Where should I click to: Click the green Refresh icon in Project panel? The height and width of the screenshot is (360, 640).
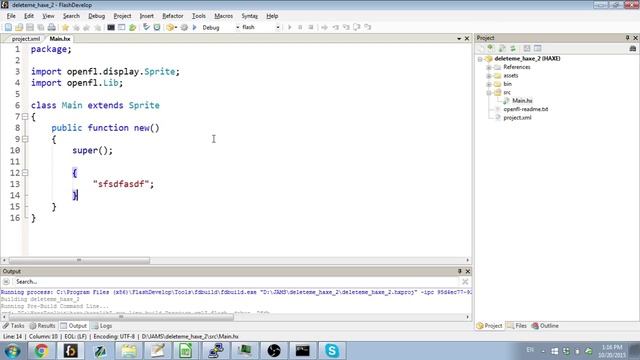(513, 48)
